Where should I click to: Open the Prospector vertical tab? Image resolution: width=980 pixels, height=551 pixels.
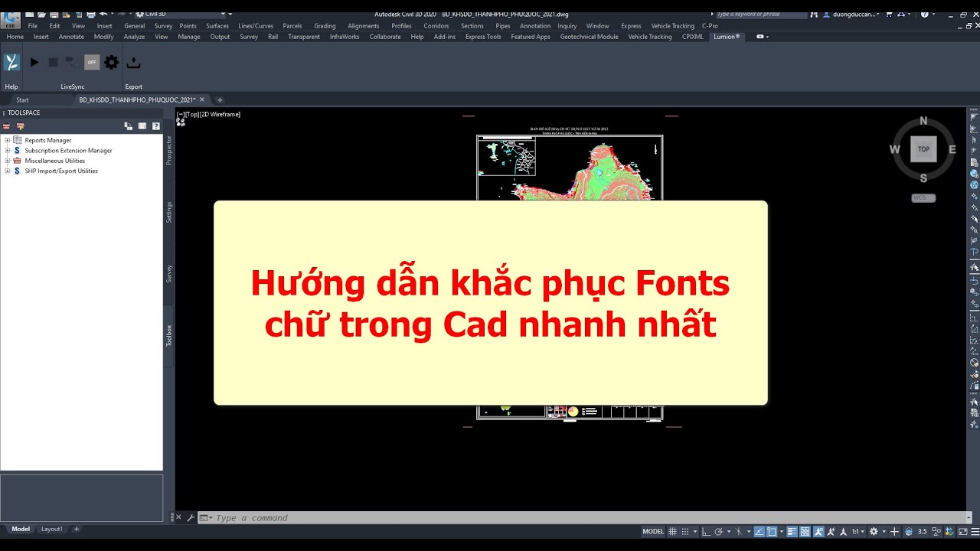point(169,150)
